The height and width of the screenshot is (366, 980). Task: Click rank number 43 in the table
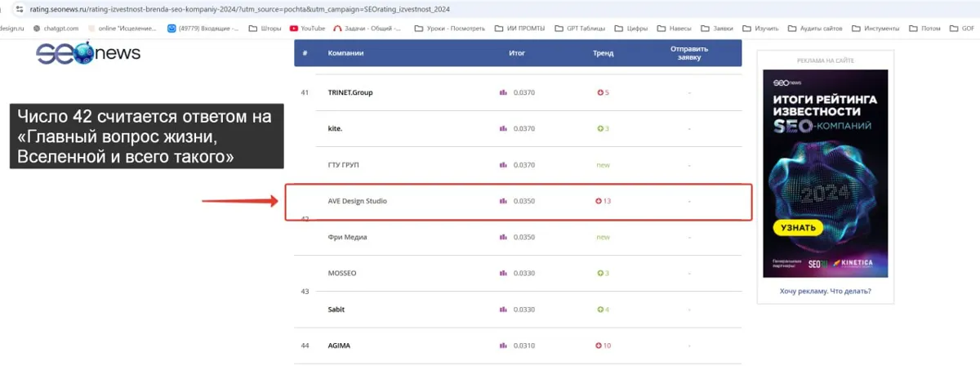point(305,291)
